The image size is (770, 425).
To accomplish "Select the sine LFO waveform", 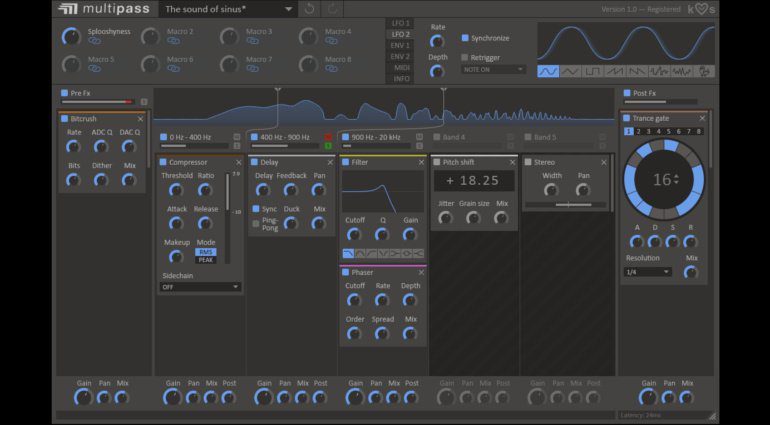I will [548, 72].
